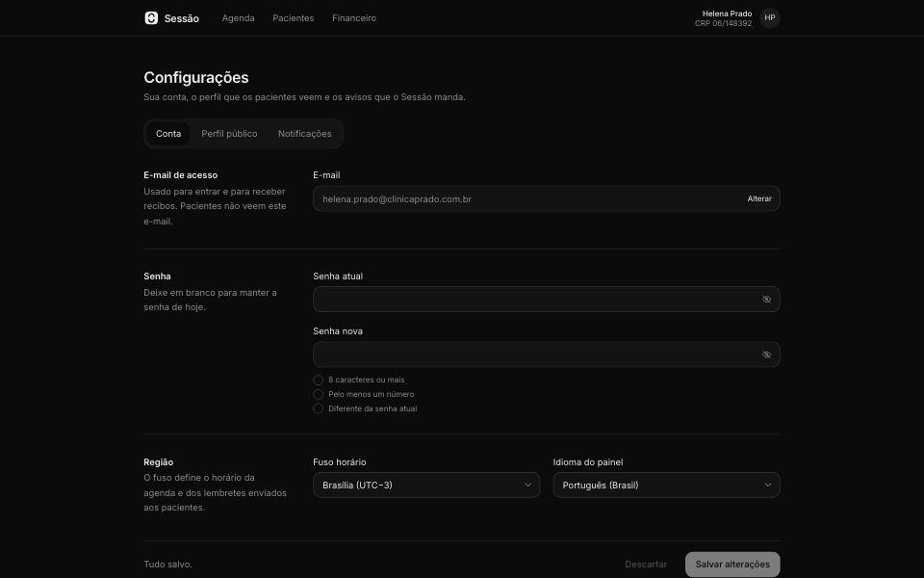Click the chevron on Português (Brasil) selector
Viewport: 924px width, 578px height.
coord(767,486)
